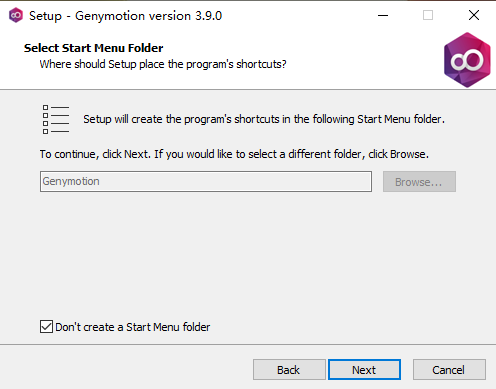The image size is (496, 389).
Task: Close the Setup window with X
Action: (474, 15)
